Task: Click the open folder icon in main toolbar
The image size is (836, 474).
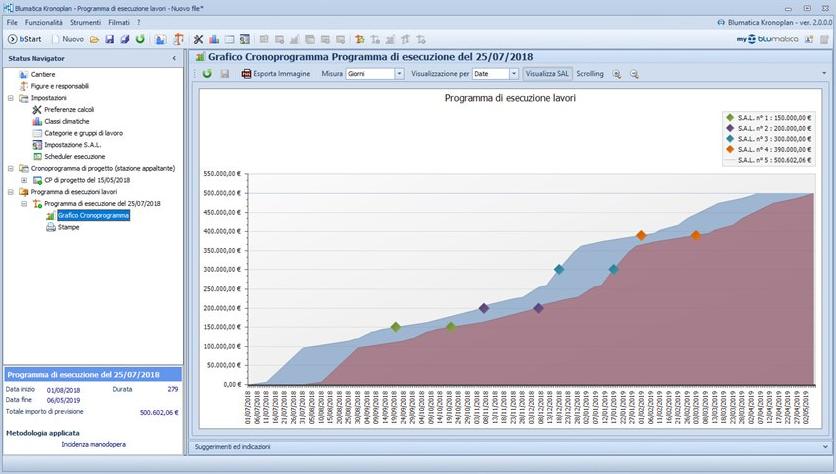Action: click(x=95, y=39)
